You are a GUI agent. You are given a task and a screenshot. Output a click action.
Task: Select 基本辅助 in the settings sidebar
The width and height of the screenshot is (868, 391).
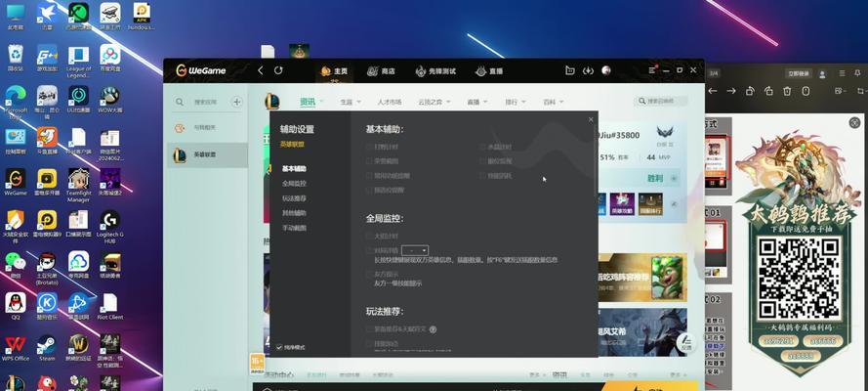pyautogui.click(x=294, y=168)
